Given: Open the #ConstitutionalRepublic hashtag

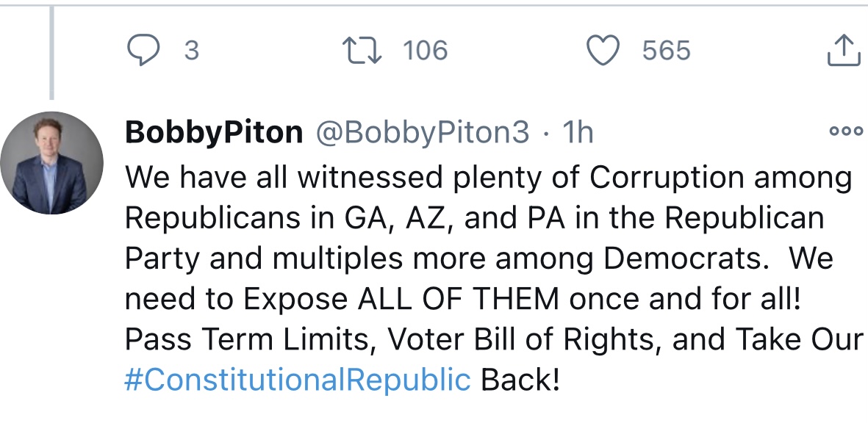Looking at the screenshot, I should coord(297,380).
